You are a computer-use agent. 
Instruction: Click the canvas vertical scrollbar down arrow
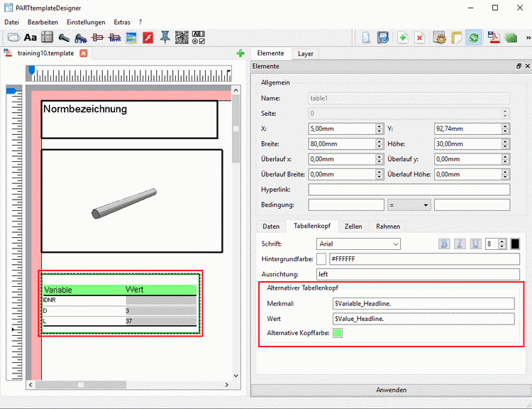click(x=235, y=376)
